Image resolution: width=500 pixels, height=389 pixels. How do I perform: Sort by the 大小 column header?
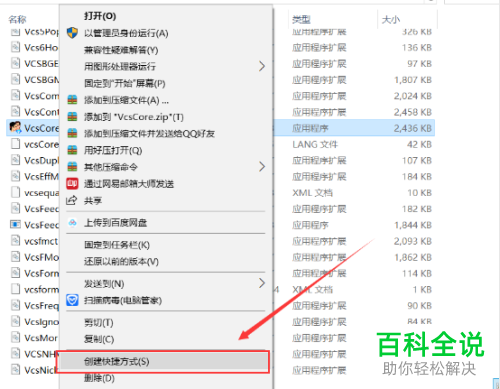391,20
